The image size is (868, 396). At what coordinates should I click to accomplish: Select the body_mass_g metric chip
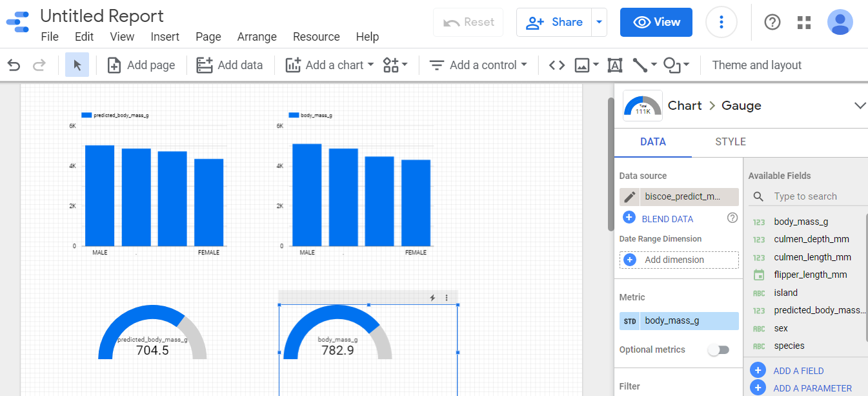point(679,320)
